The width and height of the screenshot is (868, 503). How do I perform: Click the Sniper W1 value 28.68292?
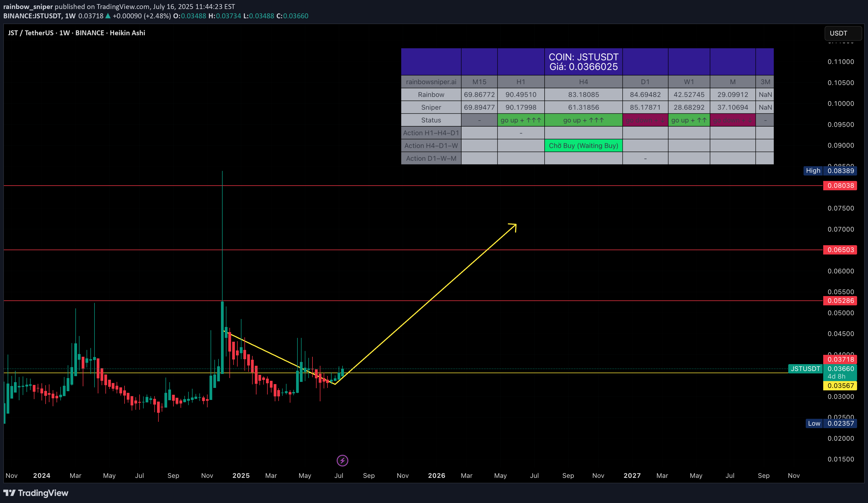pos(689,107)
